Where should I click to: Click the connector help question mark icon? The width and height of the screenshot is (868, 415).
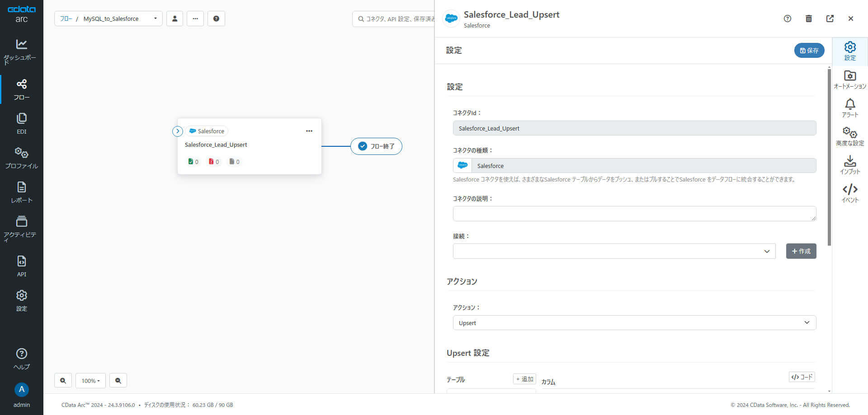click(x=788, y=19)
